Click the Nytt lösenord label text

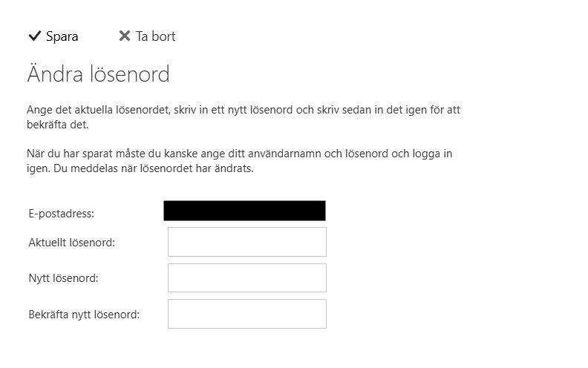click(x=63, y=278)
